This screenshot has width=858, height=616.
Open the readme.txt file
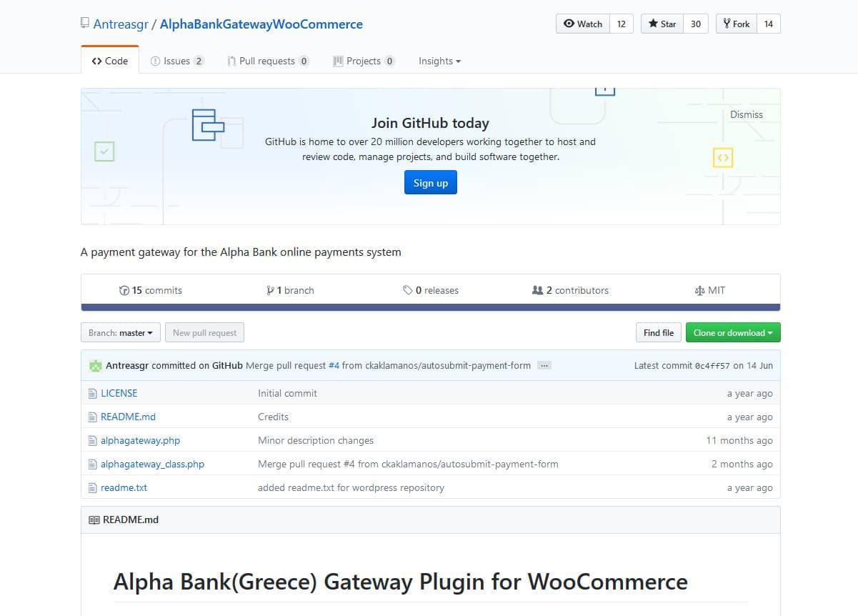tap(124, 487)
